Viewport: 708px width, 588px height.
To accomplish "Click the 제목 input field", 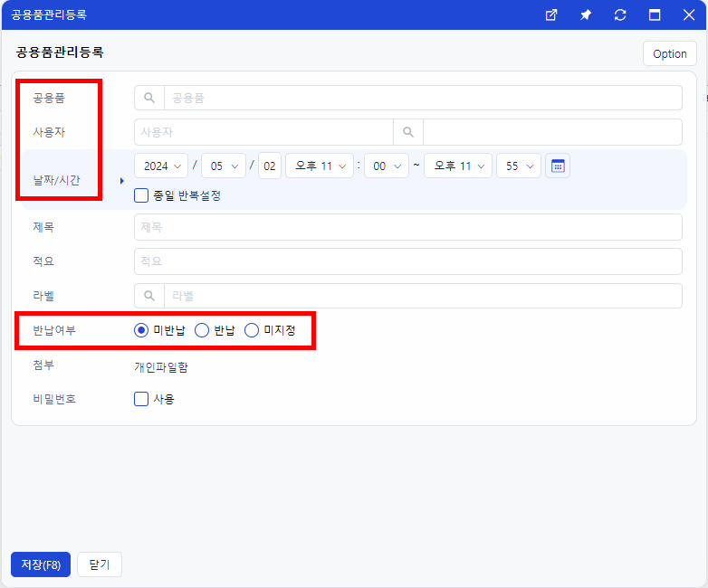I will [x=407, y=227].
